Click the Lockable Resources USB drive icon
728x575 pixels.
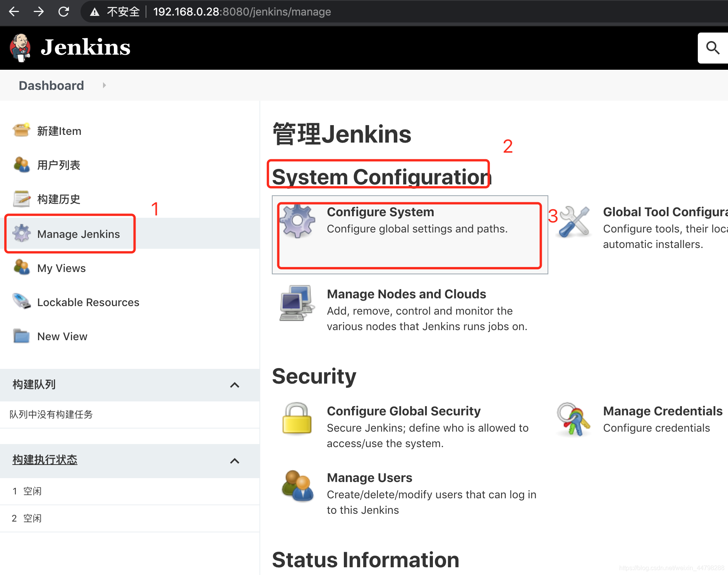pyautogui.click(x=21, y=301)
